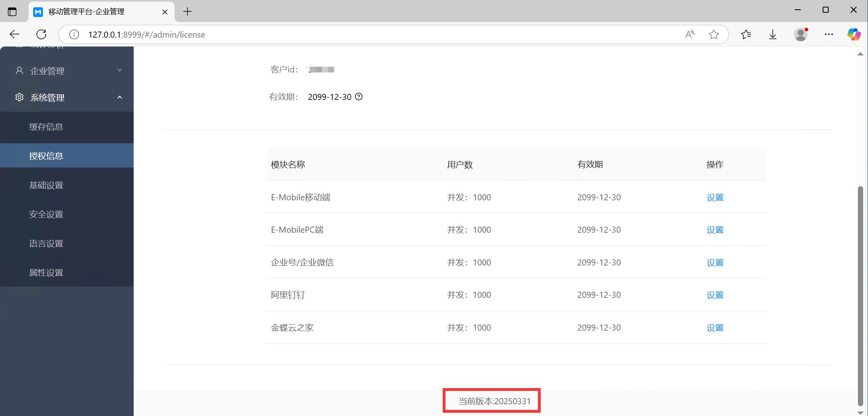The width and height of the screenshot is (868, 416).
Task: Reload the page with refresh icon
Action: pos(41,34)
